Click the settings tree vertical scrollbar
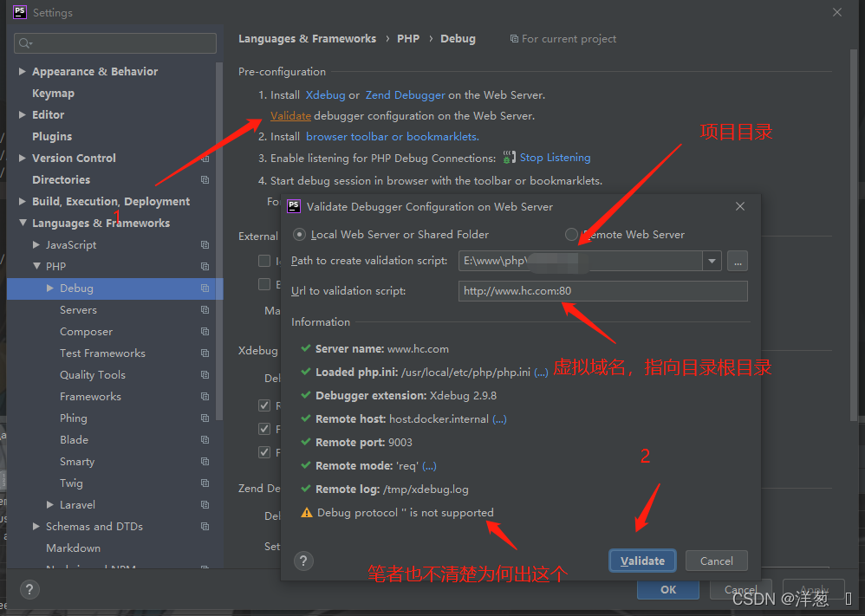 click(219, 242)
